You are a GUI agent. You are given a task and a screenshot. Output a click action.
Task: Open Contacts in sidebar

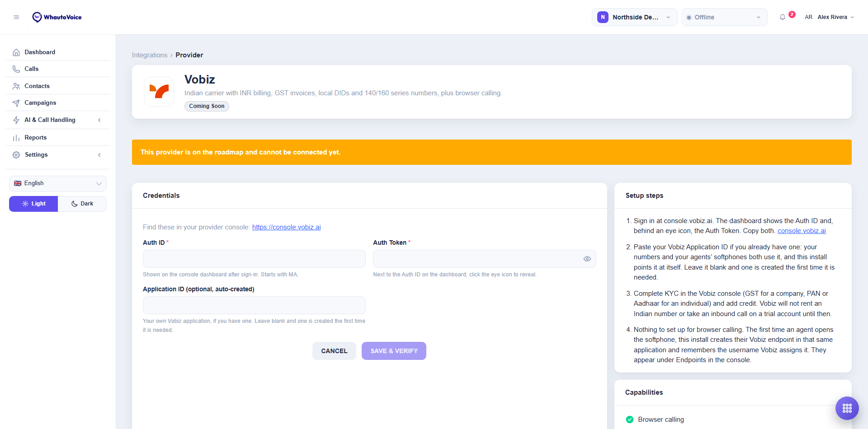pyautogui.click(x=58, y=86)
